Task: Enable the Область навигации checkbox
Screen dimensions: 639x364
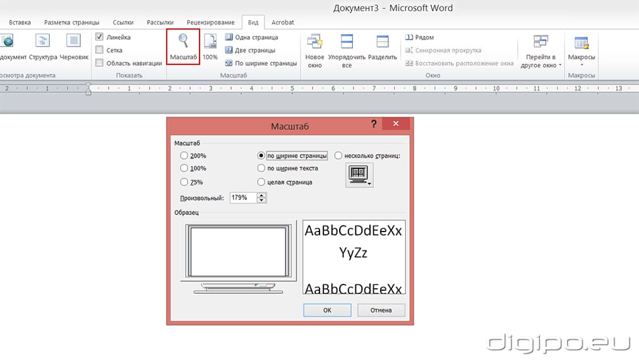Action: click(x=99, y=62)
